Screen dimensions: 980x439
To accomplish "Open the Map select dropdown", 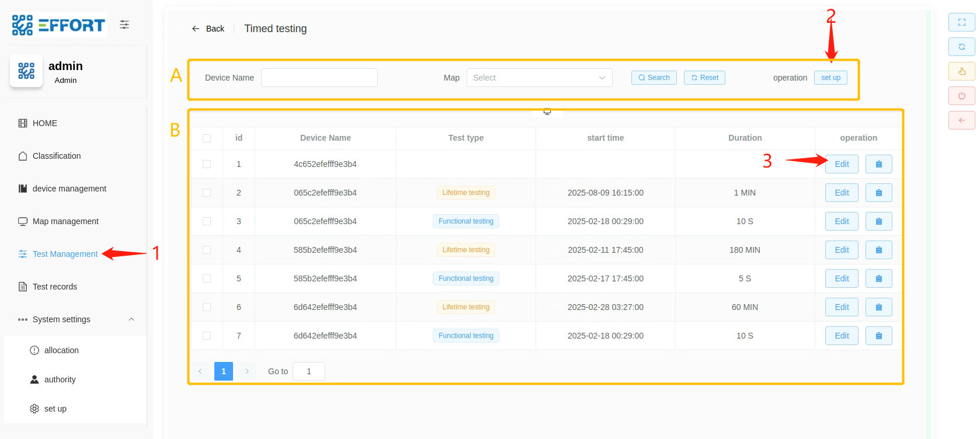I will pyautogui.click(x=538, y=78).
